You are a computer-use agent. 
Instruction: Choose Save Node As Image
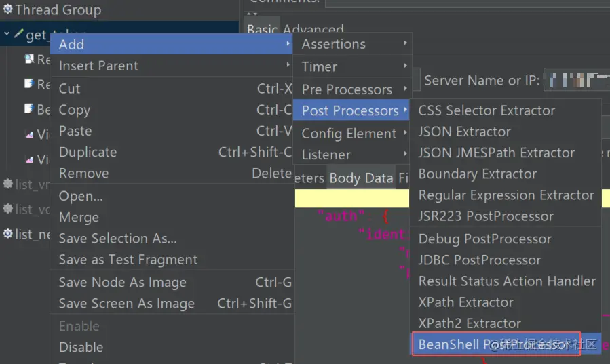[171, 283]
